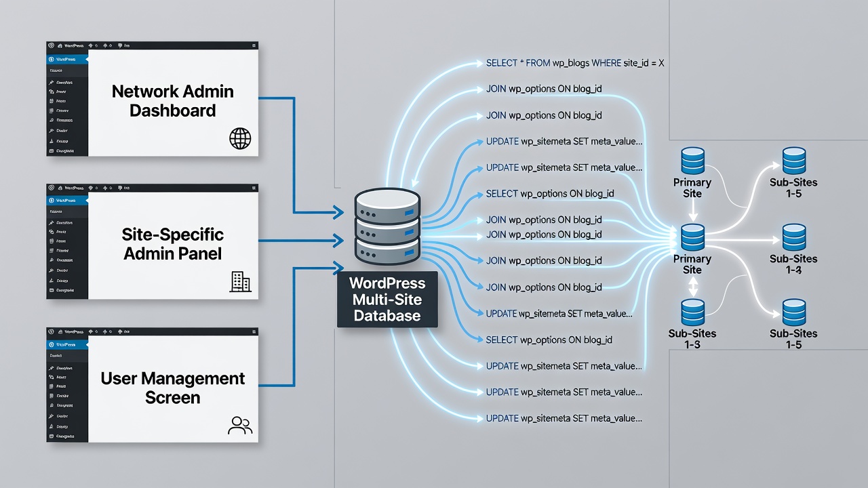Select Sub-Sites 1-3 database under the double-headed arrow
The height and width of the screenshot is (488, 868).
692,312
